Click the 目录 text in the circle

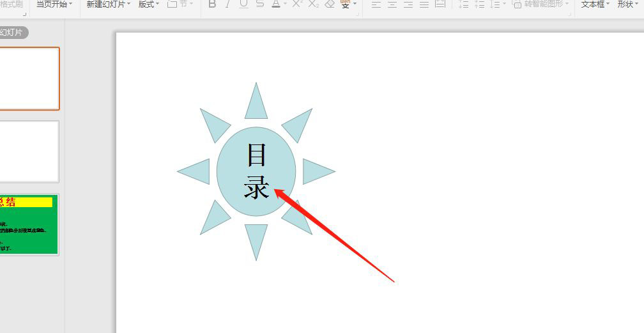256,171
